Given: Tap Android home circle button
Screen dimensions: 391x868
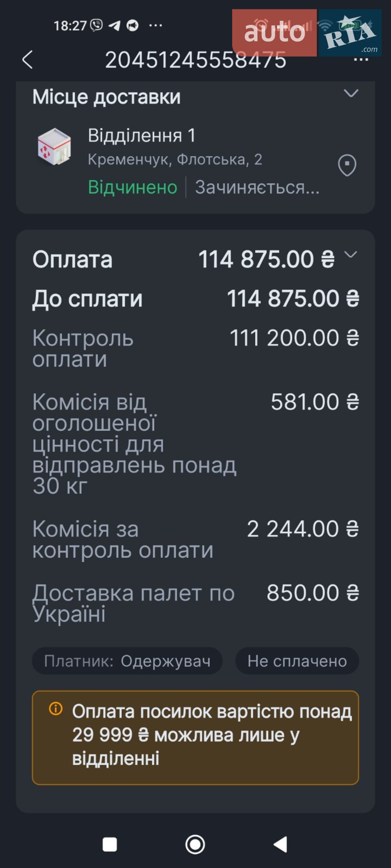Looking at the screenshot, I should point(195,844).
